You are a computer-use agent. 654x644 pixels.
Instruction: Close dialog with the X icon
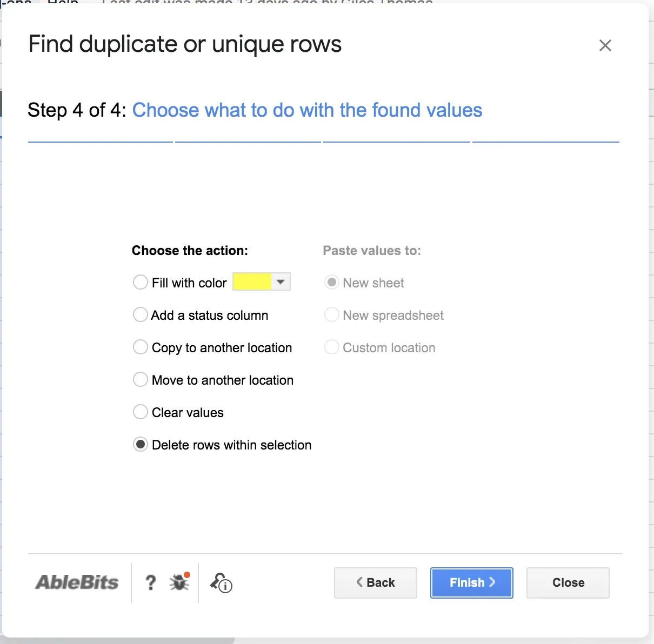(x=605, y=45)
